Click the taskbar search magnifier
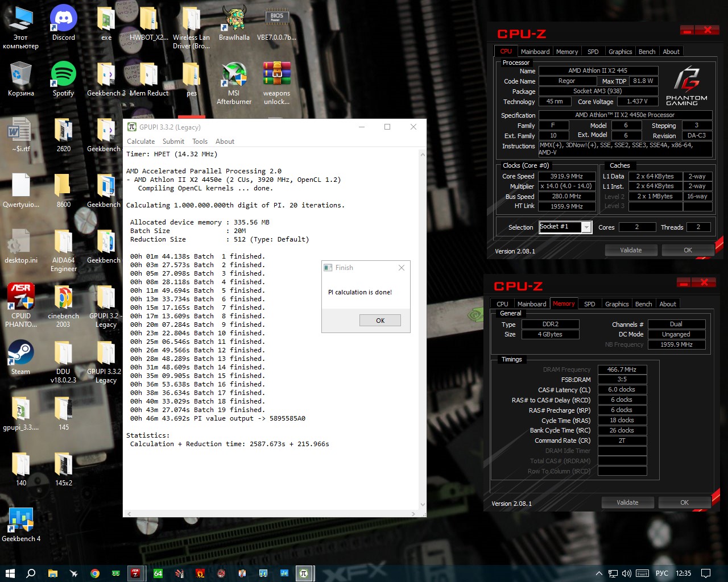This screenshot has width=728, height=582. pyautogui.click(x=31, y=573)
